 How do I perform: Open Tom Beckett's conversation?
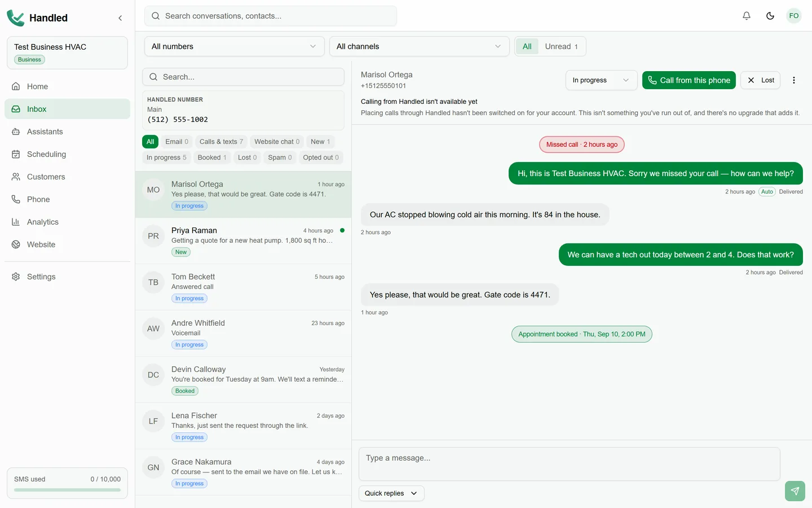pos(243,287)
